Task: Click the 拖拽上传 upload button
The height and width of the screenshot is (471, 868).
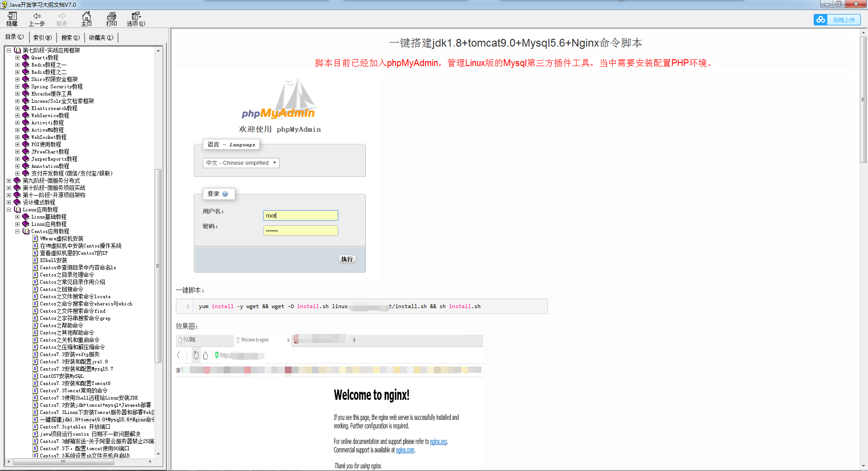Action: 844,19
